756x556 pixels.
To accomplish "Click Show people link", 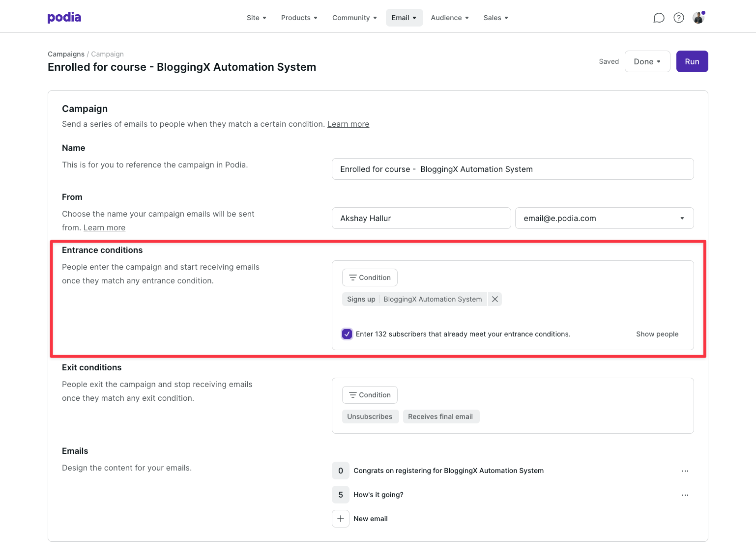I will coord(657,334).
